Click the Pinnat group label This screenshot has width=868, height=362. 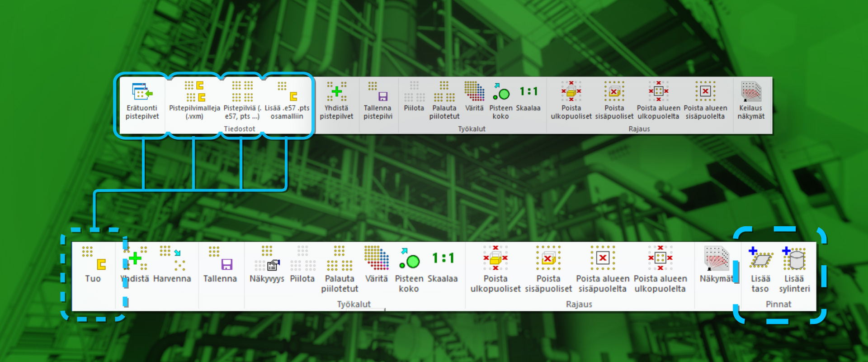point(778,305)
